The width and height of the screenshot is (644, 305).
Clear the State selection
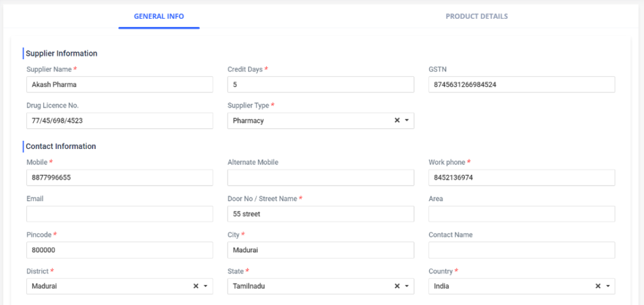397,286
